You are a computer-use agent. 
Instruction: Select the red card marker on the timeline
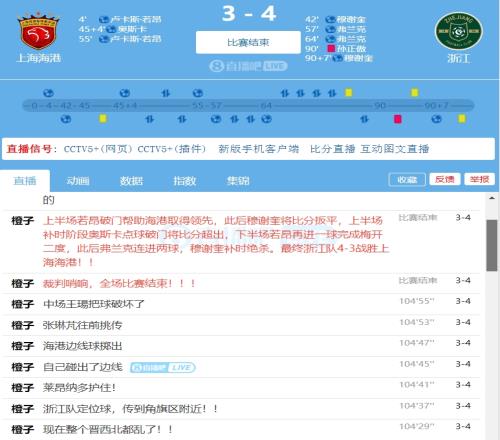click(x=397, y=119)
